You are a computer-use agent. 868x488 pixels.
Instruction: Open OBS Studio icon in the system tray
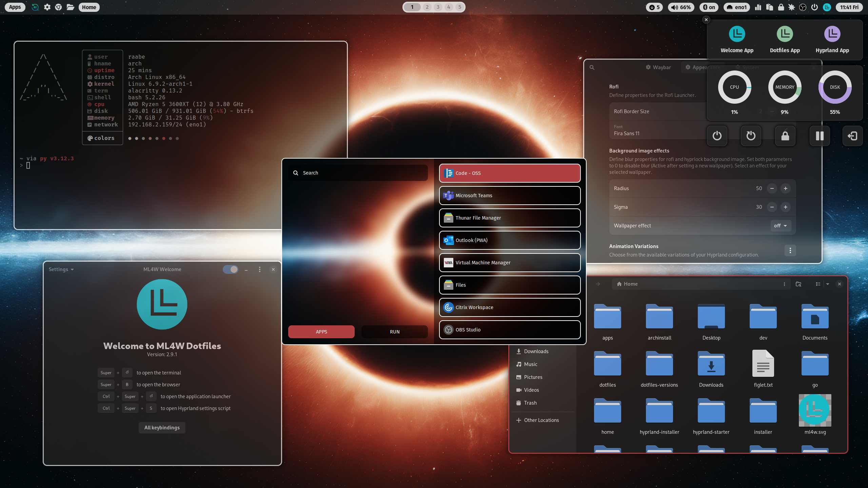tap(803, 7)
